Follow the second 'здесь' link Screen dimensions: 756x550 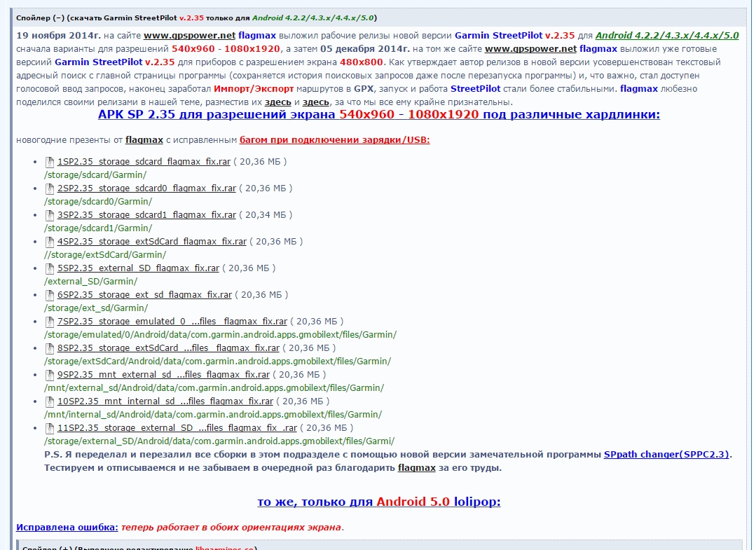click(316, 102)
